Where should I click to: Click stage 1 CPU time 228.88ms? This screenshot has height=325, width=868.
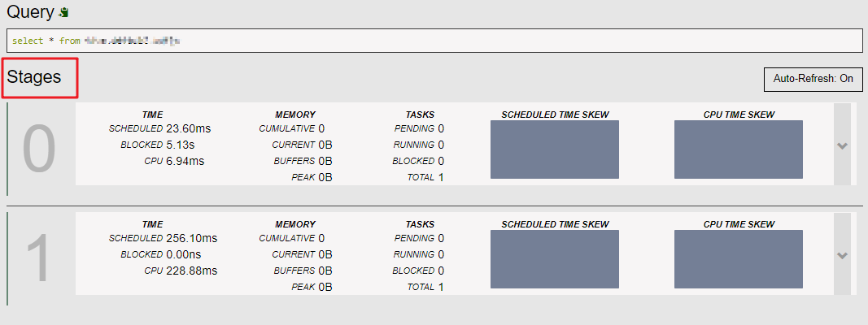click(x=191, y=271)
